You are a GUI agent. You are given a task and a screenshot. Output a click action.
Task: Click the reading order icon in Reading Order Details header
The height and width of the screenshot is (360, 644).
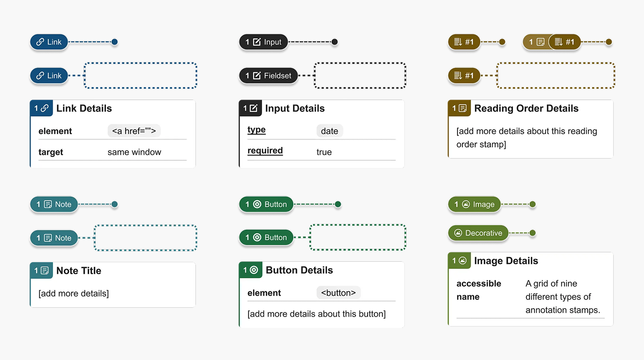coord(462,108)
